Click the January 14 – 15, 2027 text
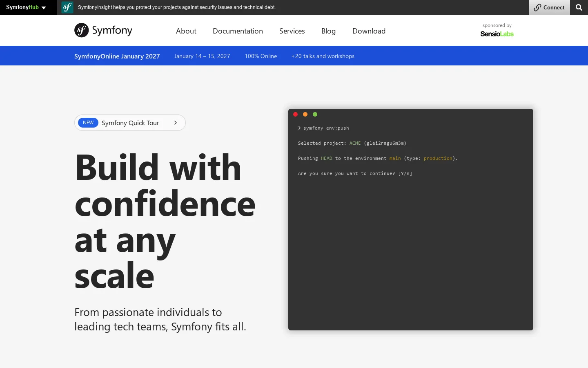 [x=202, y=56]
